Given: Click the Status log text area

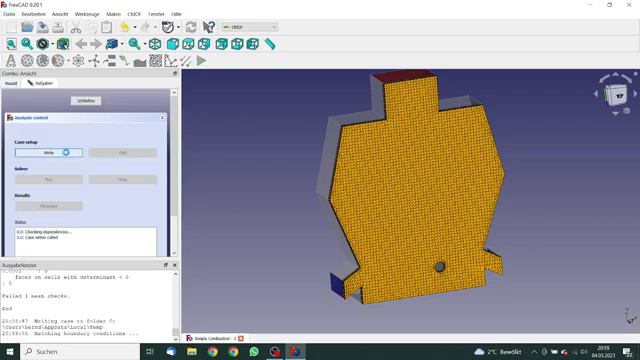Looking at the screenshot, I should pos(86,241).
